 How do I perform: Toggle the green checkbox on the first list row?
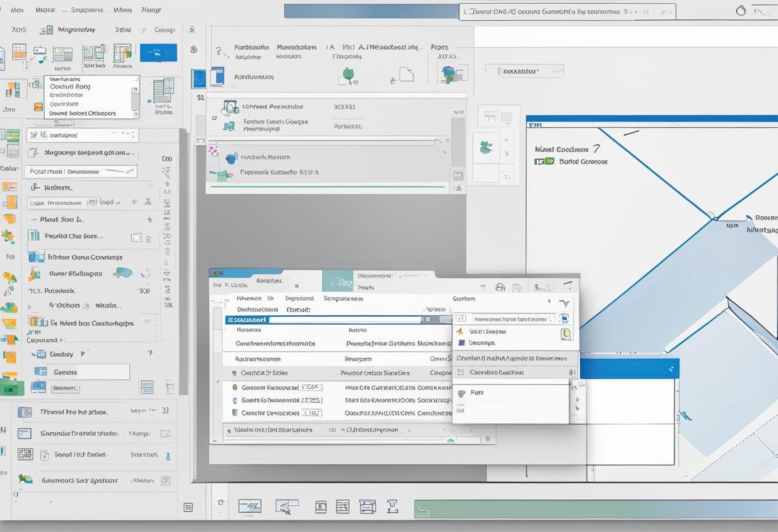(235, 387)
